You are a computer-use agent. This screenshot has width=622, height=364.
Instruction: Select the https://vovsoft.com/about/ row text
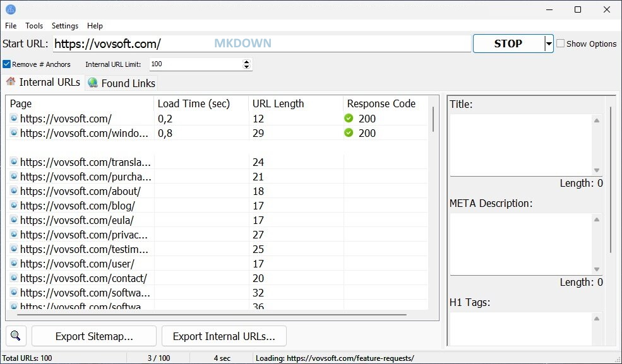click(x=81, y=191)
